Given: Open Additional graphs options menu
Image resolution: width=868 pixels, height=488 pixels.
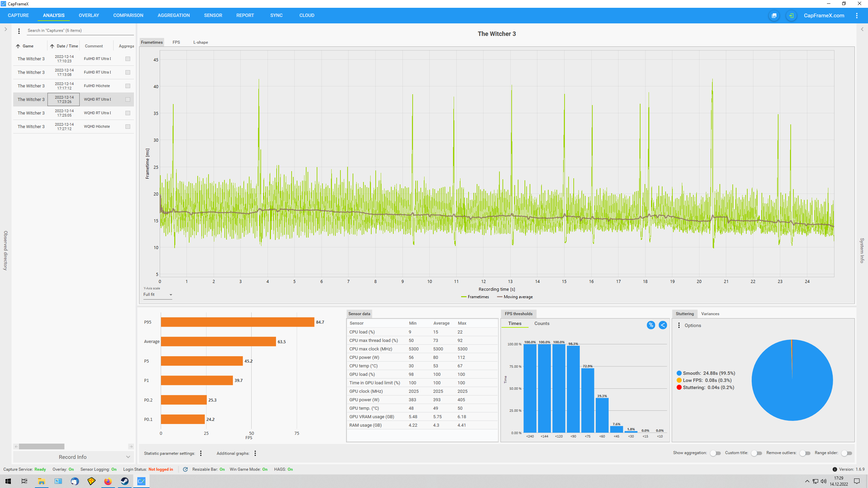Looking at the screenshot, I should 256,453.
